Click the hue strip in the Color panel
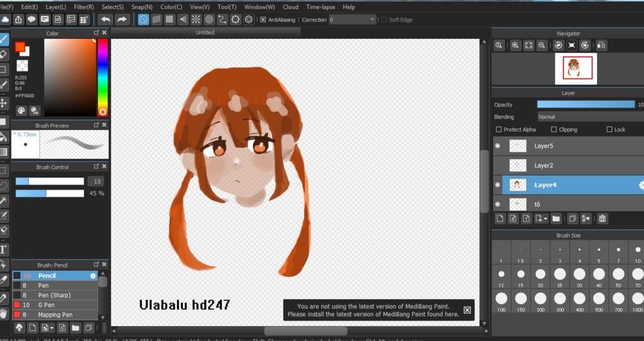Image resolution: width=644 pixels, height=341 pixels. pos(103,77)
